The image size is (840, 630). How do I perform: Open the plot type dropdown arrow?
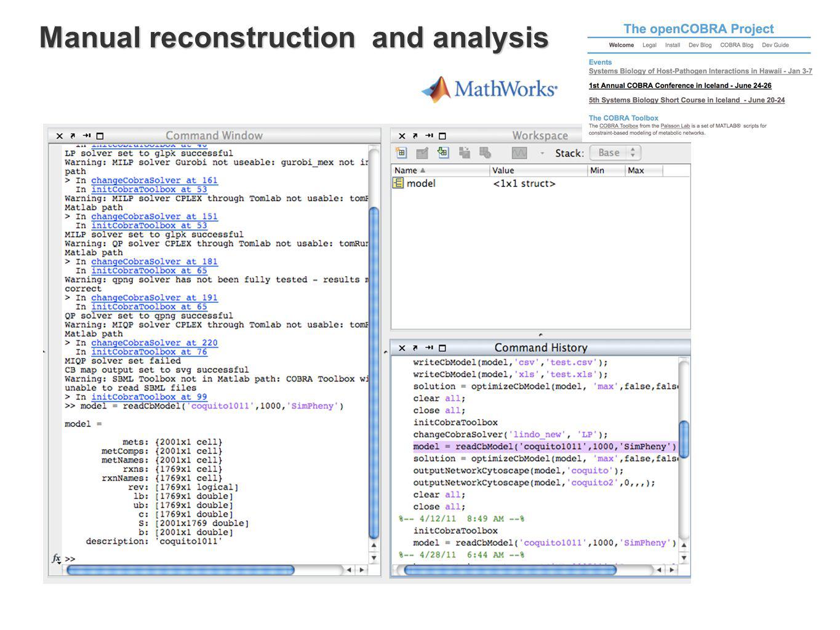pyautogui.click(x=542, y=153)
